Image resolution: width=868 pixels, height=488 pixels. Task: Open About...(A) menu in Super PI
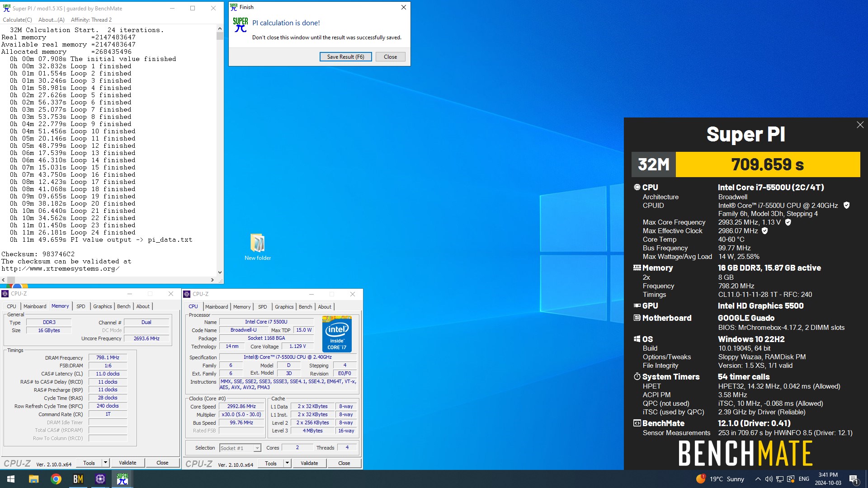pyautogui.click(x=52, y=20)
